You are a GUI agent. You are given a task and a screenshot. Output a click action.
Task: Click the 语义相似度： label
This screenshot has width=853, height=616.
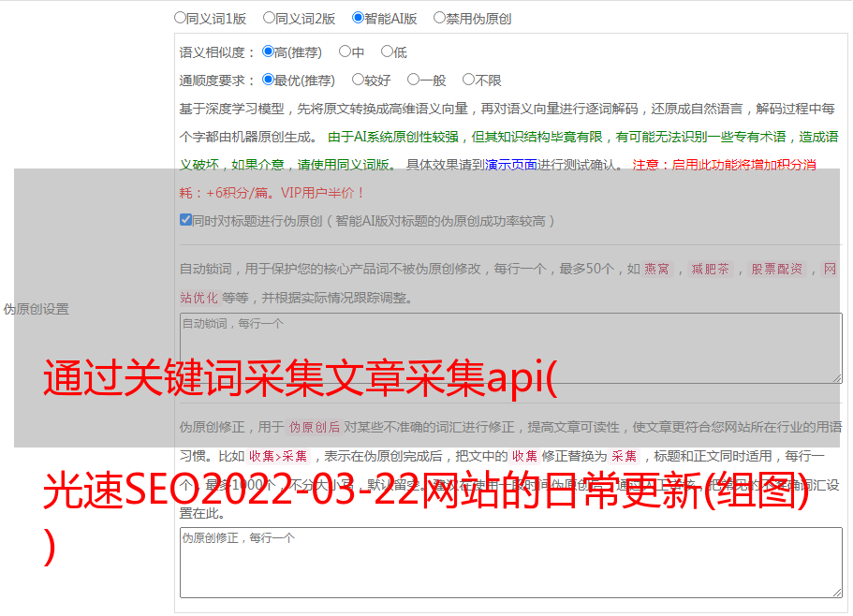tap(217, 52)
